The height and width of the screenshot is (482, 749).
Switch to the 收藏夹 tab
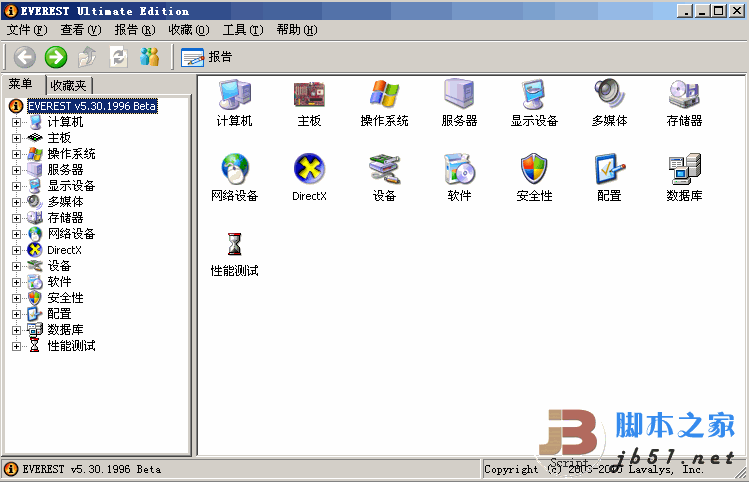[69, 86]
